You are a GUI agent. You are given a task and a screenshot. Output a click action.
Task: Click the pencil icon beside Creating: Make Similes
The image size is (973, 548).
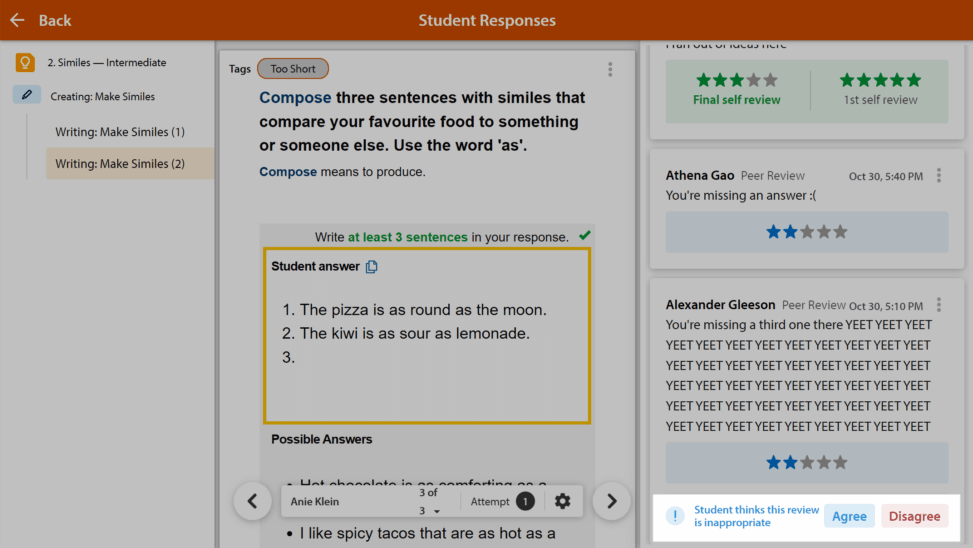pyautogui.click(x=27, y=95)
